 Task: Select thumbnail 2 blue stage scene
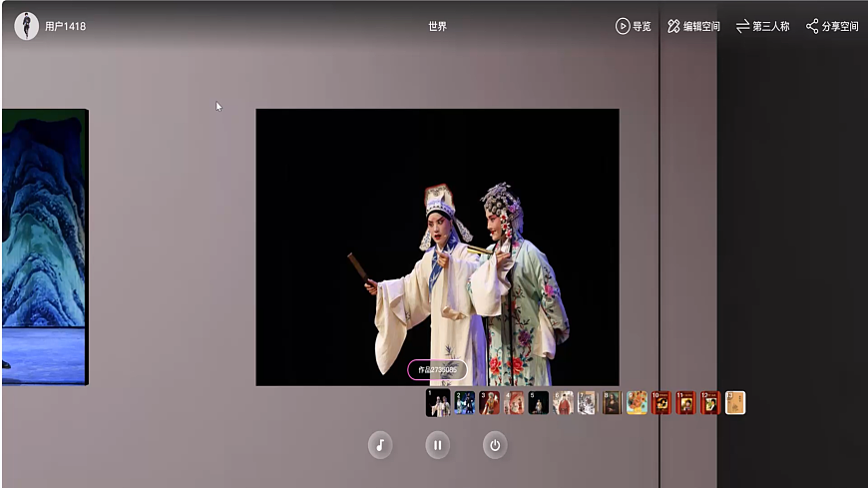pyautogui.click(x=465, y=403)
